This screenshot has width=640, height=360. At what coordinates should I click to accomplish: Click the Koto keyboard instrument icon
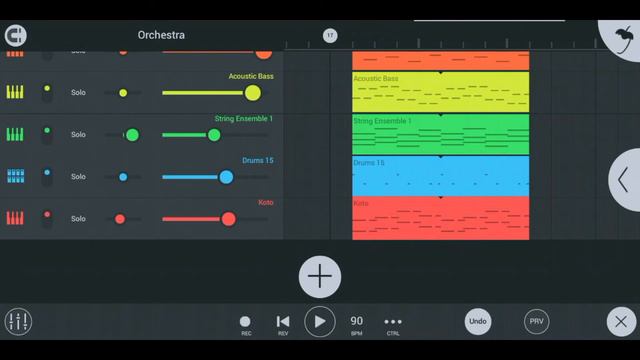click(15, 218)
